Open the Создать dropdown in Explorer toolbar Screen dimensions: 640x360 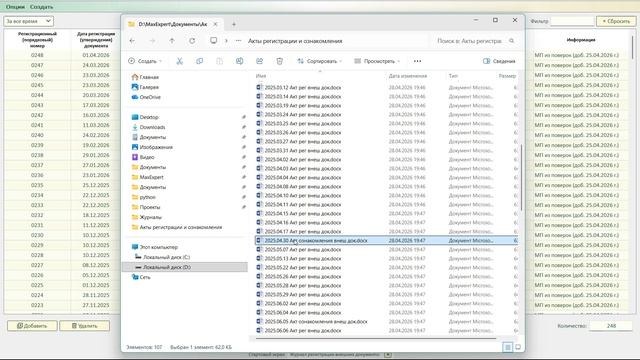(x=145, y=61)
